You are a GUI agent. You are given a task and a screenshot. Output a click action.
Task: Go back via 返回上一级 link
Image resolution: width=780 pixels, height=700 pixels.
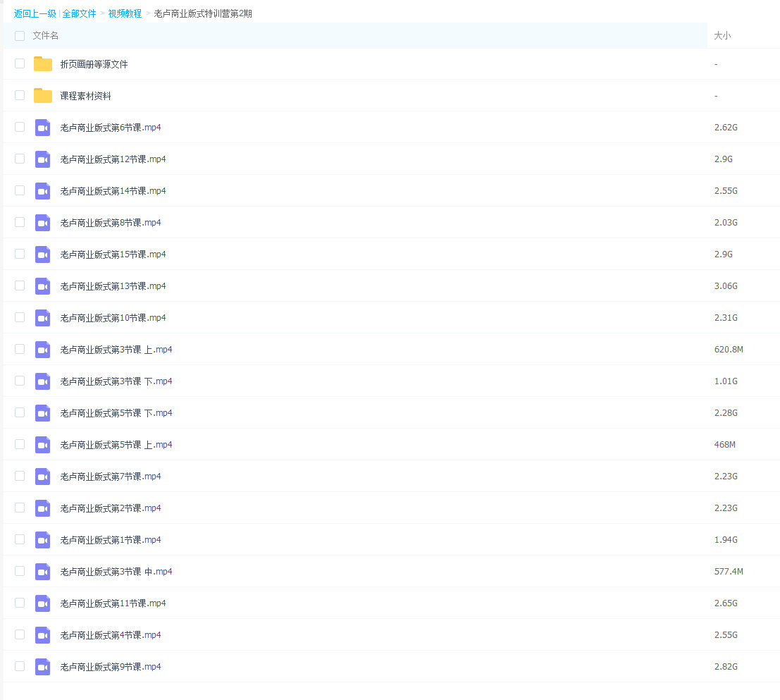pos(35,13)
